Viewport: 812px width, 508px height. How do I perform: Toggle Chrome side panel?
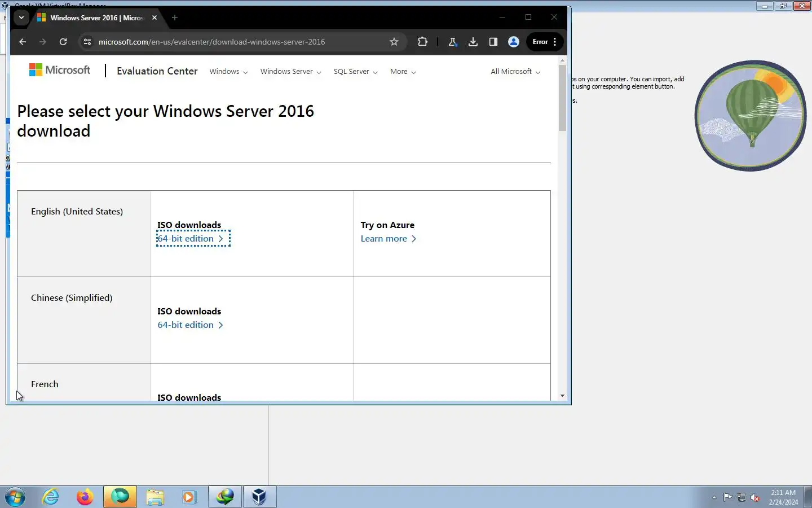pos(493,42)
